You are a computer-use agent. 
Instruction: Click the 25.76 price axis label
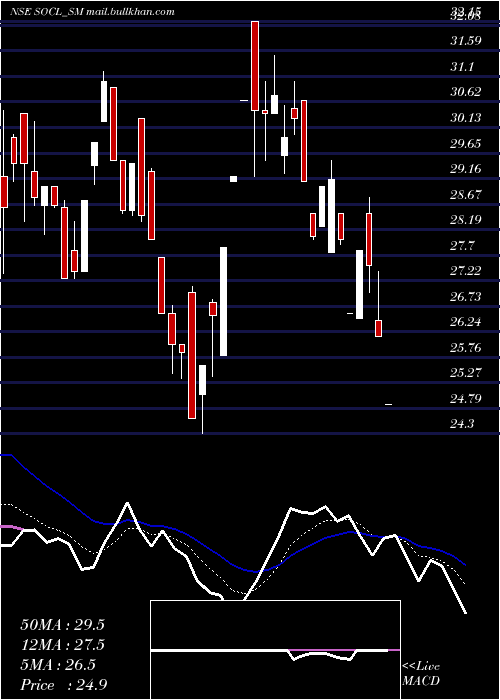[466, 347]
